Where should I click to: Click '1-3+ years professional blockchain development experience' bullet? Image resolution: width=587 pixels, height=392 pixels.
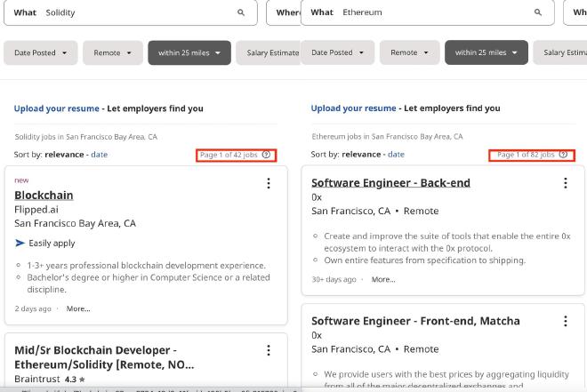point(146,266)
